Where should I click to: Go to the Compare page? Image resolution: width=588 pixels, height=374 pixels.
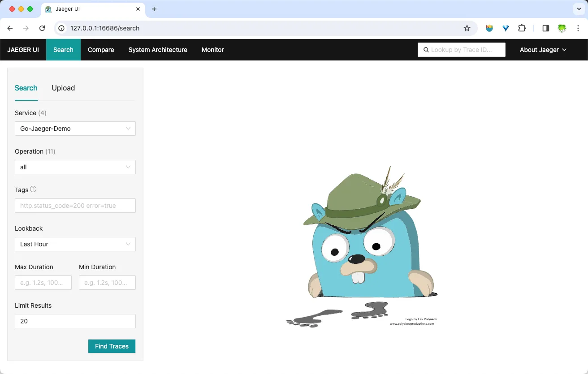click(x=101, y=50)
